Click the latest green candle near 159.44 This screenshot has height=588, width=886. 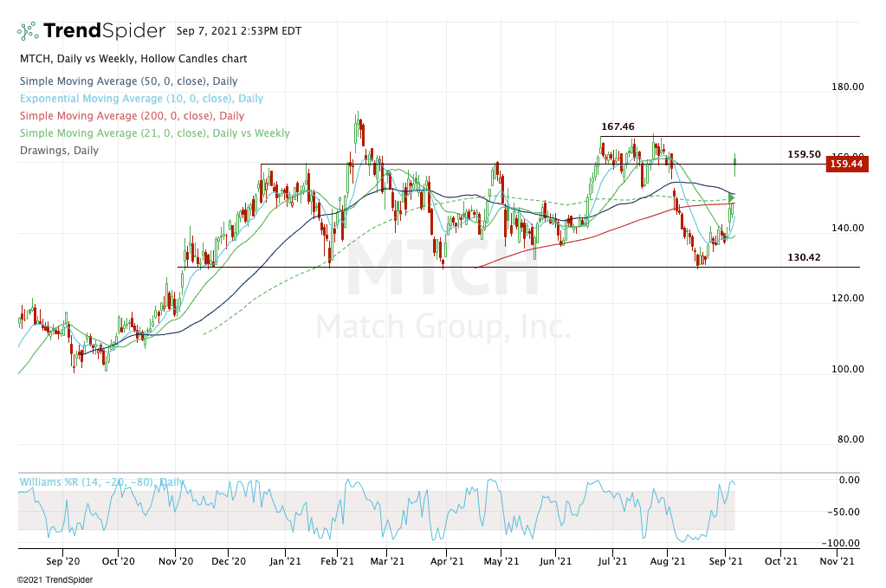coord(735,165)
